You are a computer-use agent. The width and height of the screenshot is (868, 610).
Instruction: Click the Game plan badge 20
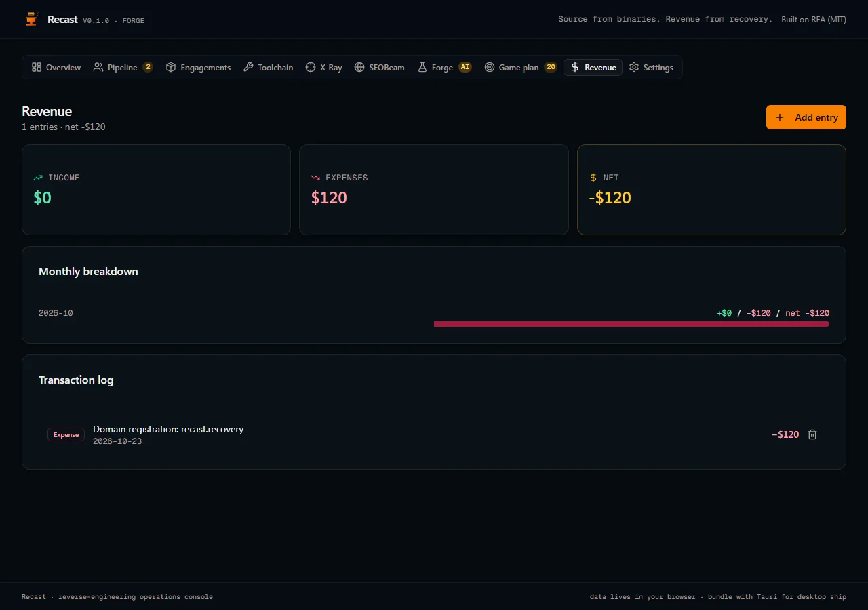[x=551, y=67]
